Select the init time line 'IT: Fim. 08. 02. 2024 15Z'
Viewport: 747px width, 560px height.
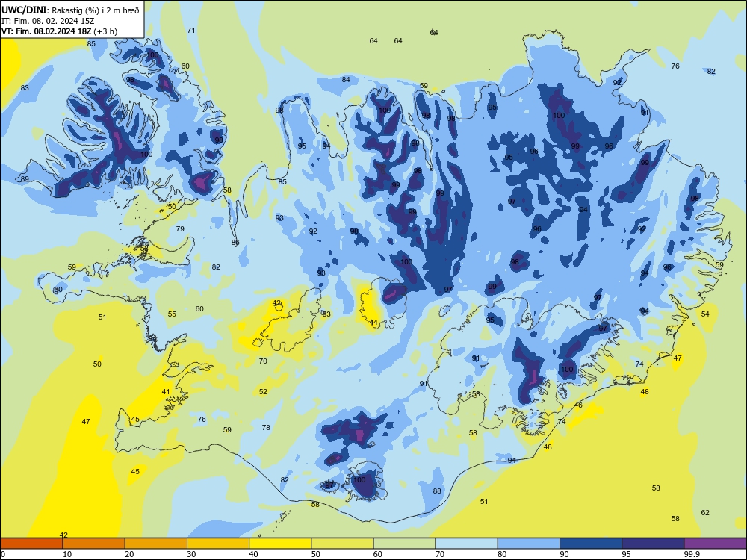point(48,21)
